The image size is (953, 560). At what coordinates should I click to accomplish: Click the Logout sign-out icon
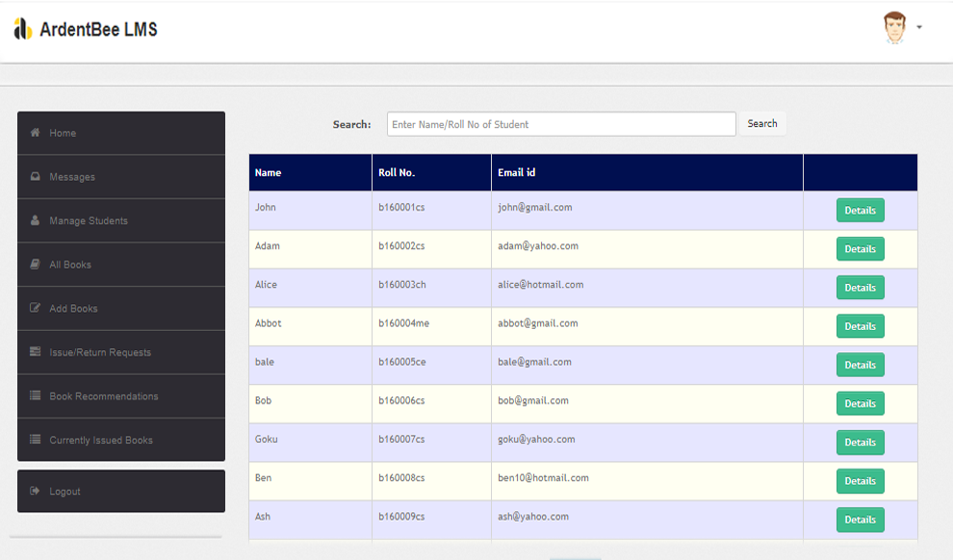pyautogui.click(x=36, y=492)
